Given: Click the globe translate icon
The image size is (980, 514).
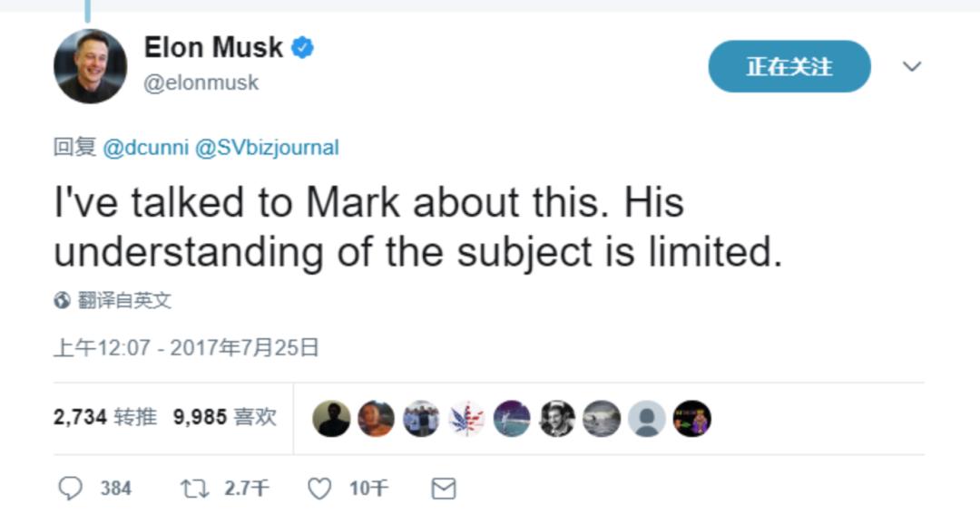Looking at the screenshot, I should (62, 300).
